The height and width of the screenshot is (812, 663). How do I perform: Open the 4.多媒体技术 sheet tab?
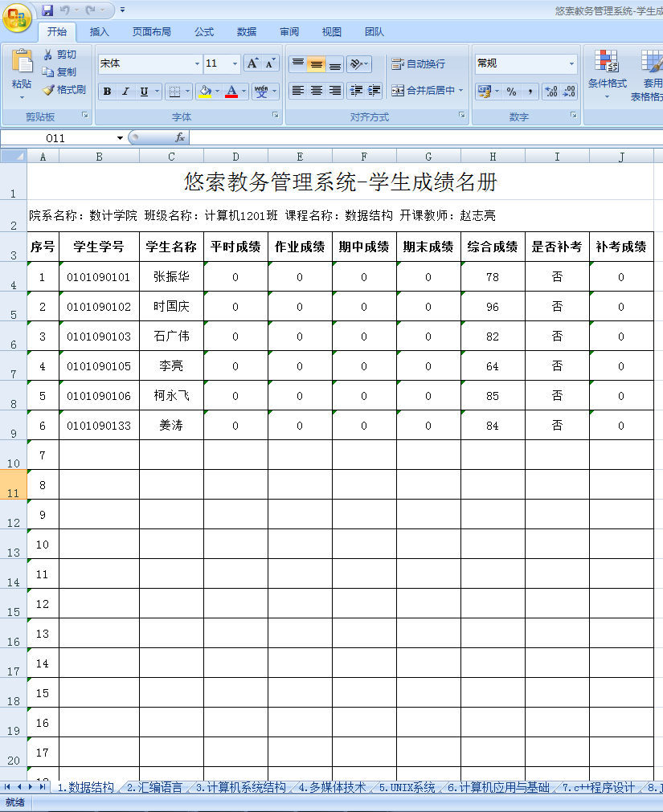coord(332,788)
